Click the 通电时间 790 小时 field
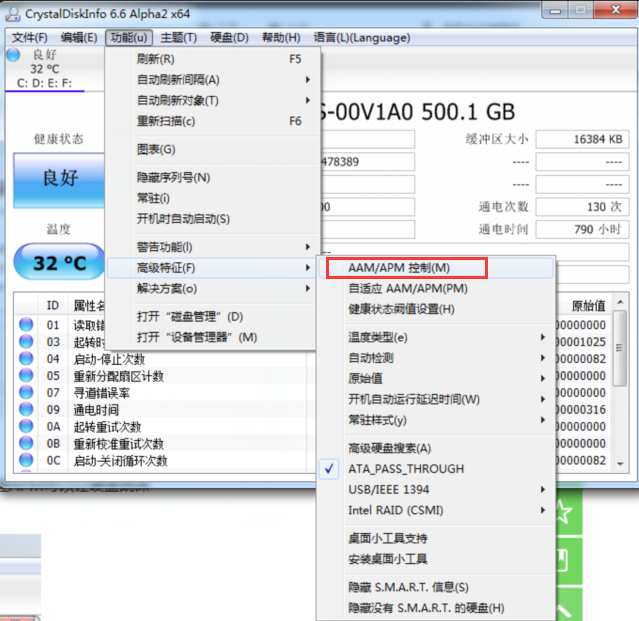Screen dimensions: 639x621 [582, 229]
